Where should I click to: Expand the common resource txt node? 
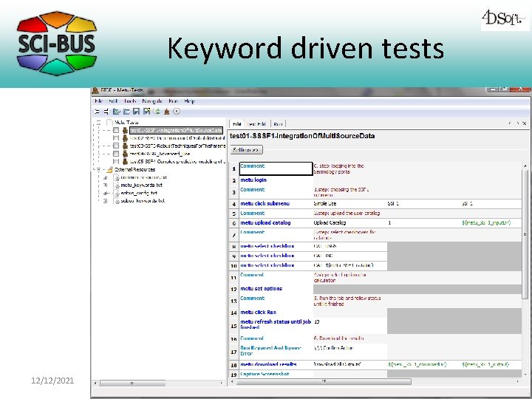105,177
